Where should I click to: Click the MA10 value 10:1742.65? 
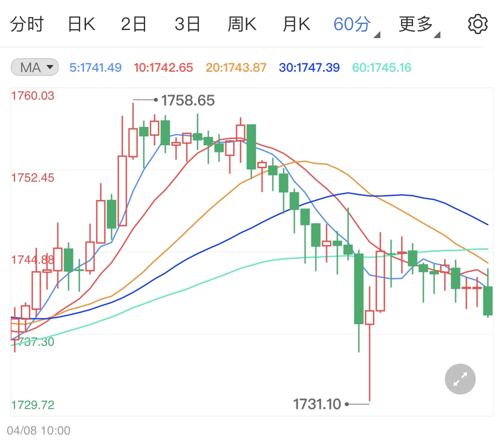(x=163, y=68)
